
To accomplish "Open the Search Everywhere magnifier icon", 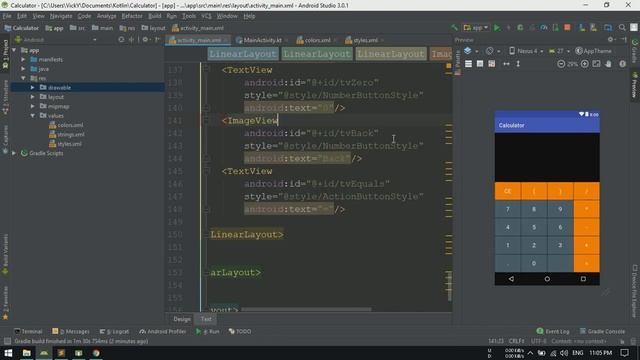I will [x=622, y=28].
